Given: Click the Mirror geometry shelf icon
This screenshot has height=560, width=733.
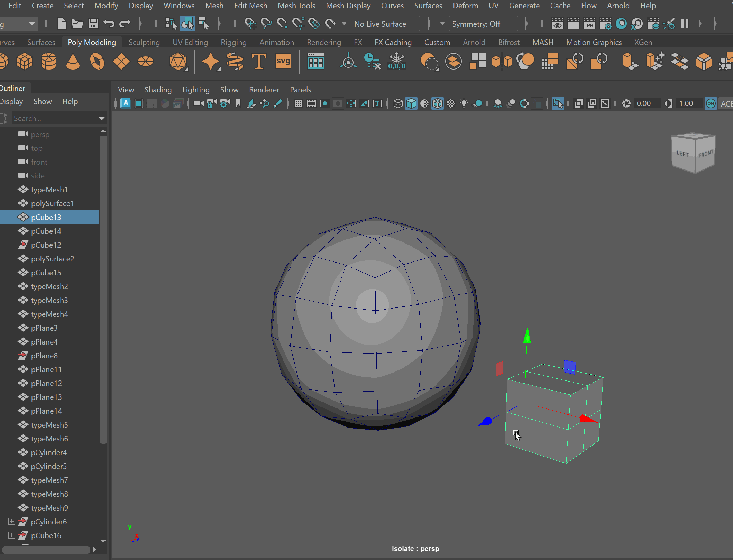Looking at the screenshot, I should pyautogui.click(x=502, y=62).
